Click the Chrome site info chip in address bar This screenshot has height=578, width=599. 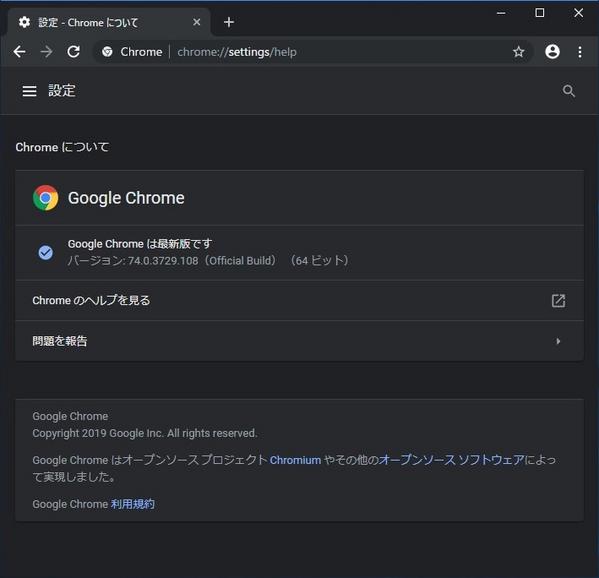pyautogui.click(x=132, y=52)
